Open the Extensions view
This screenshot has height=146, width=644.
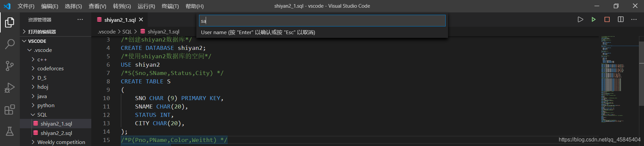[x=10, y=109]
